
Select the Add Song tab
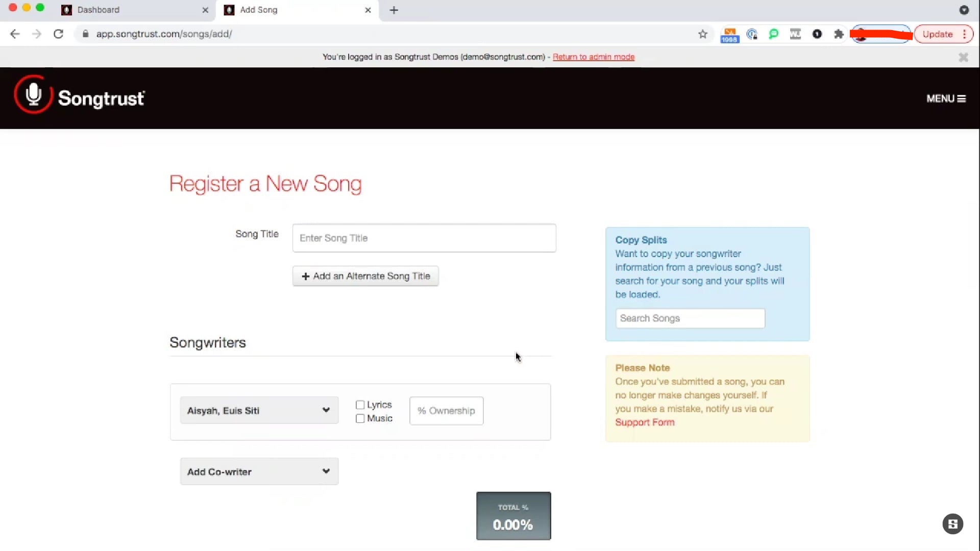coord(258,10)
